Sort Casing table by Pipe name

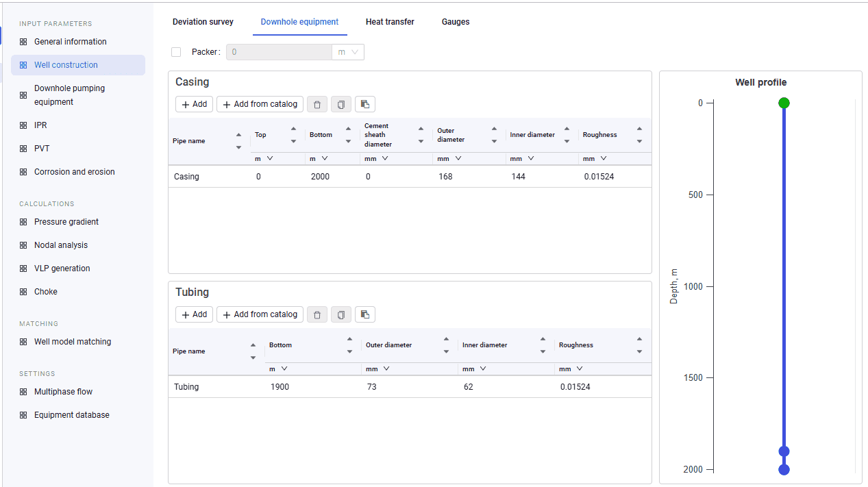[x=238, y=141]
